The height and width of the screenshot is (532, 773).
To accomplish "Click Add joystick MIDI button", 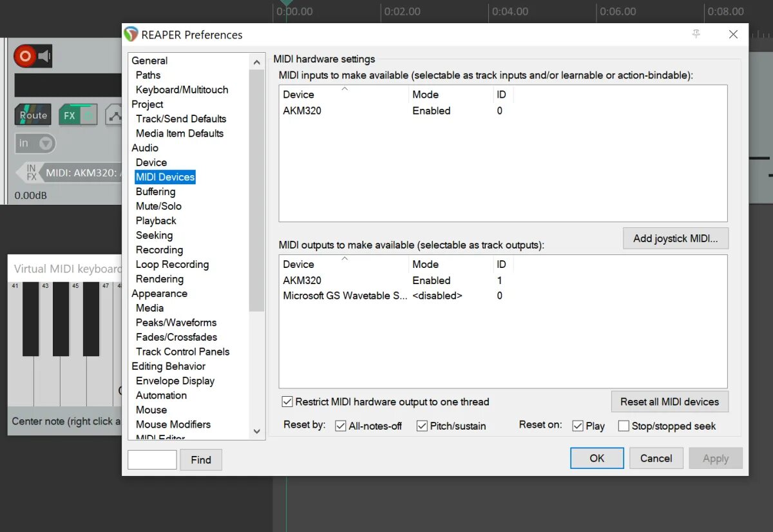I will click(675, 238).
